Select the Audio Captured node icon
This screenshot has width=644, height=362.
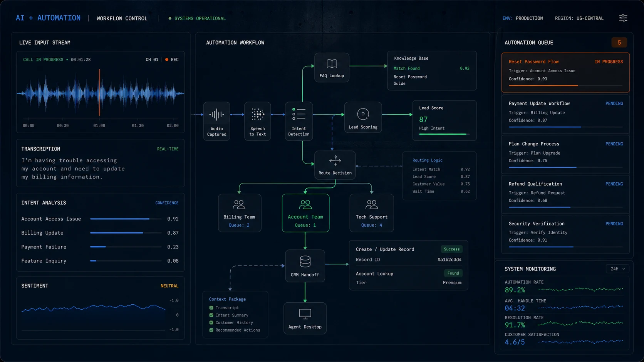216,114
